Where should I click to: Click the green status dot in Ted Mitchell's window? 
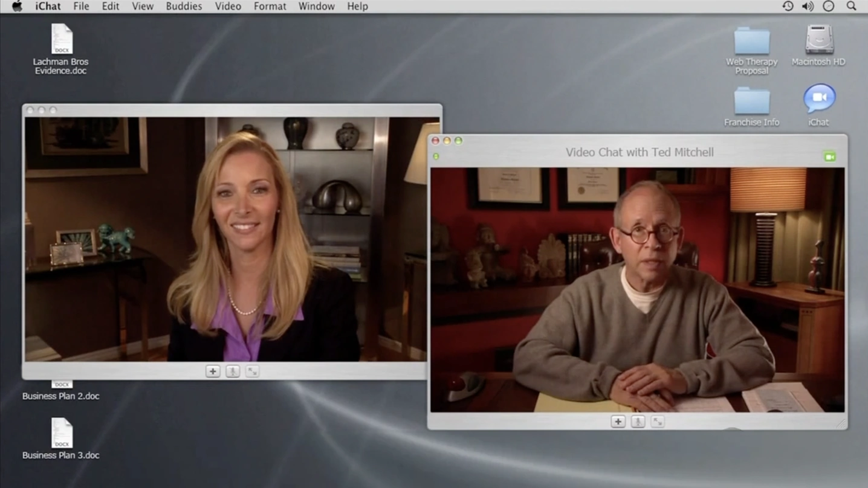436,156
